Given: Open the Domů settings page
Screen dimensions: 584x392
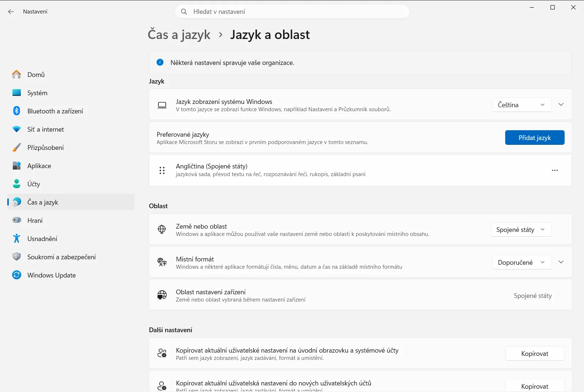Looking at the screenshot, I should (x=71, y=74).
